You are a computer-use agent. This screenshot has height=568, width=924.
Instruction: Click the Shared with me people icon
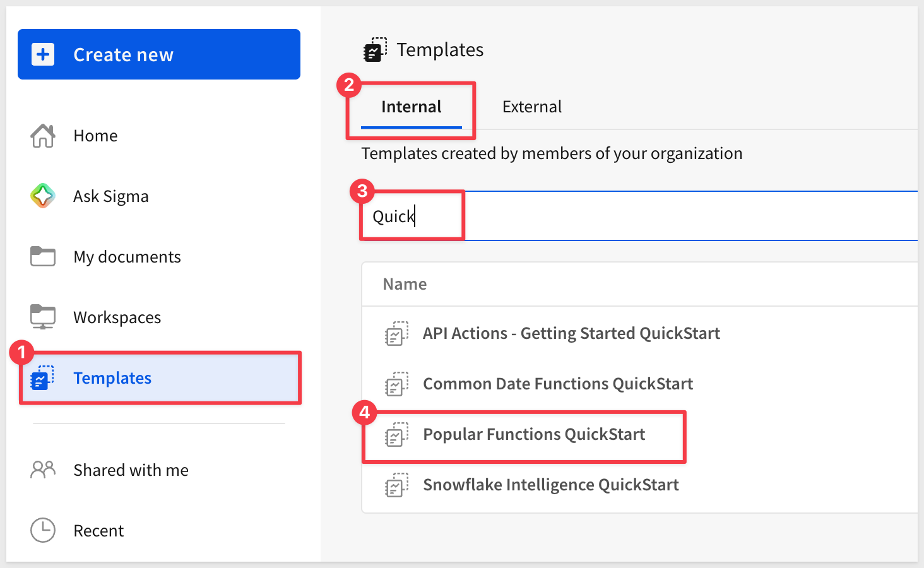coord(43,470)
